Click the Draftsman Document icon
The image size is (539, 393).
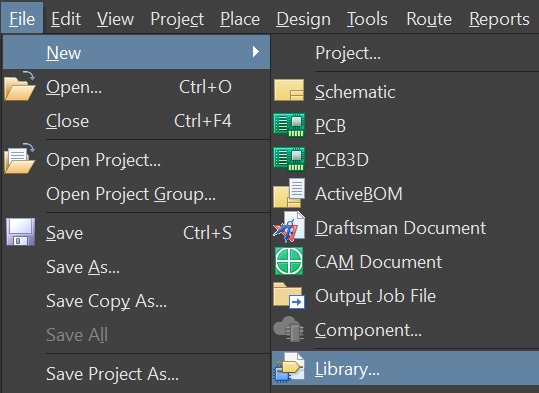289,227
